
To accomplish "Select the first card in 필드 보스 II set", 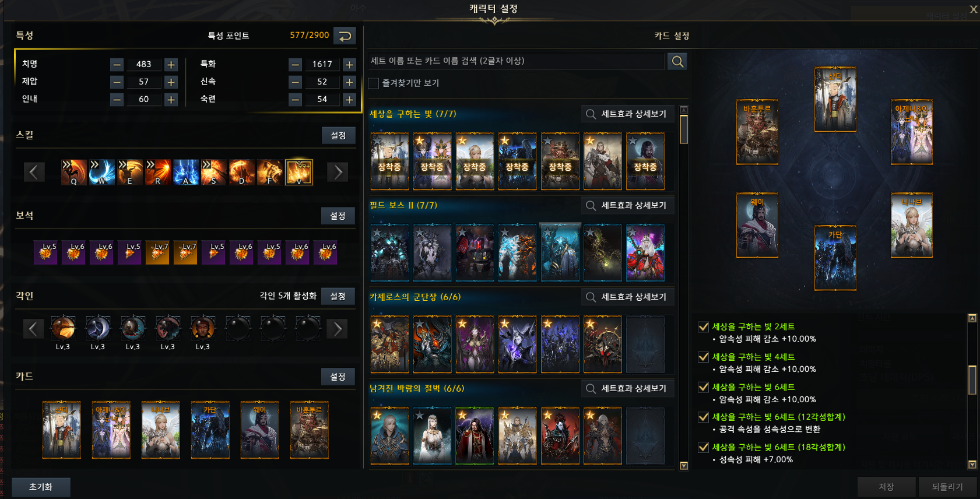I will 389,253.
